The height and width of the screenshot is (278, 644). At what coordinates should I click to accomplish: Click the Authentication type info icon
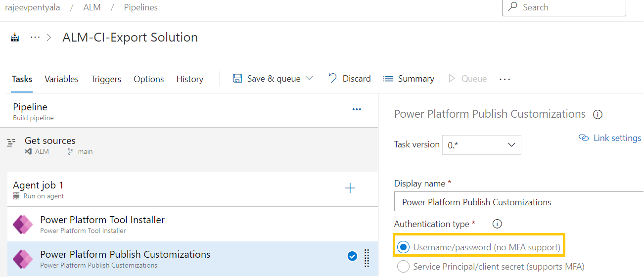pos(498,224)
